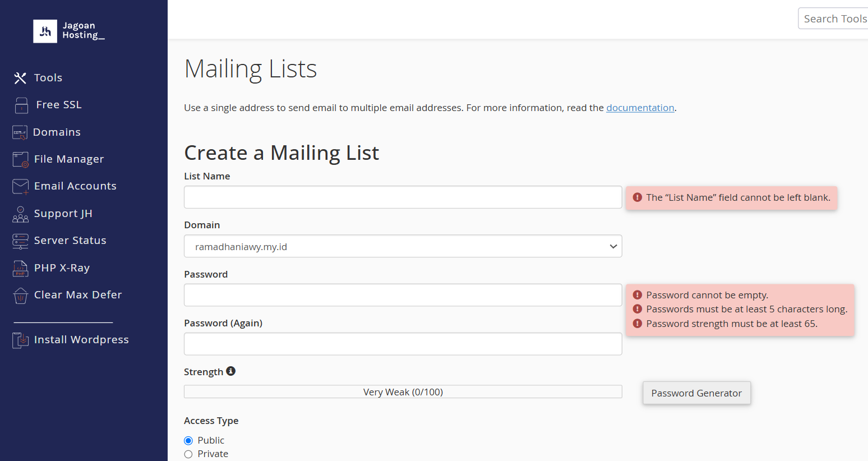Screen dimensions: 868x461
Task: Click the Clear Max Defer basket icon
Action: coord(20,295)
